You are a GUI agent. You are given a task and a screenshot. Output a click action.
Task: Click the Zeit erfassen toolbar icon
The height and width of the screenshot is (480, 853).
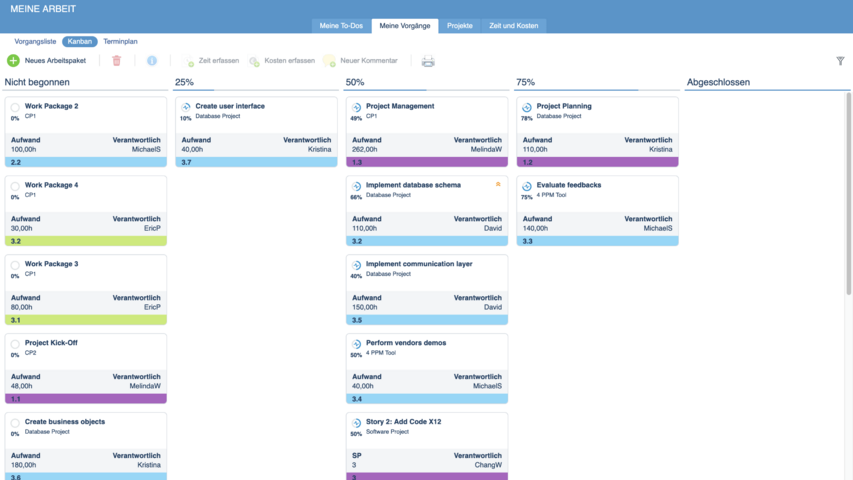189,61
